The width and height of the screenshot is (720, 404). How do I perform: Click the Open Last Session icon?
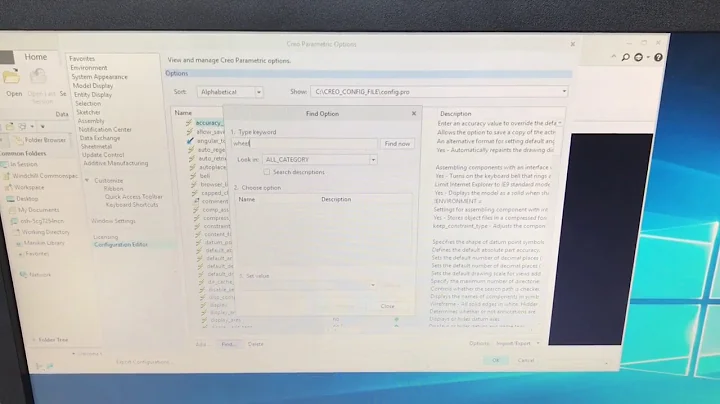[38, 76]
